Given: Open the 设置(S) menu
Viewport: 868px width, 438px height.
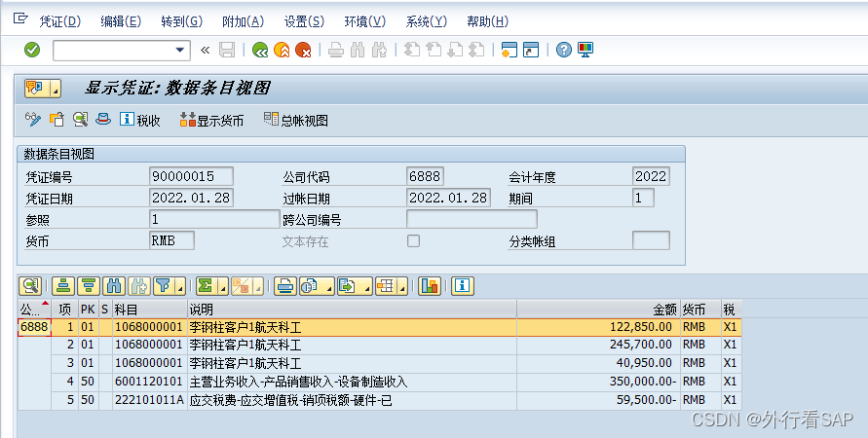Looking at the screenshot, I should (x=304, y=21).
